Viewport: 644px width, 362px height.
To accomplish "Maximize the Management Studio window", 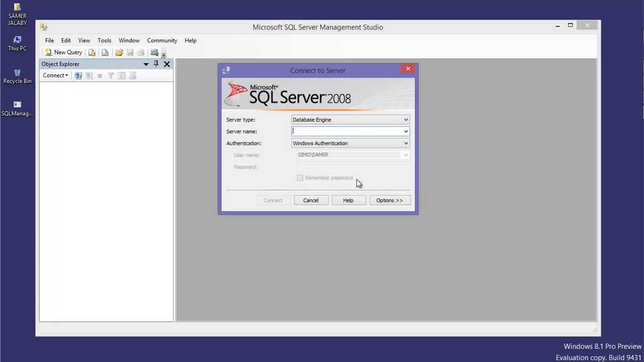I will tap(570, 25).
